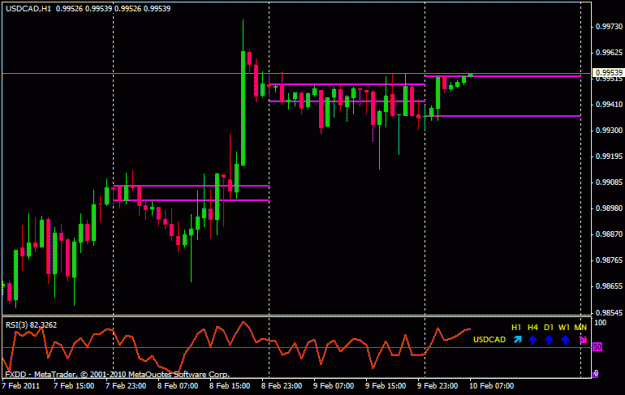Image resolution: width=625 pixels, height=395 pixels.
Task: Click the USDCAD,H1 chart title text
Action: [28, 8]
